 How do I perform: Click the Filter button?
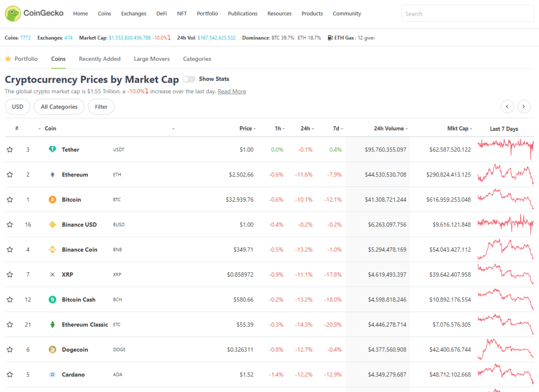point(101,107)
